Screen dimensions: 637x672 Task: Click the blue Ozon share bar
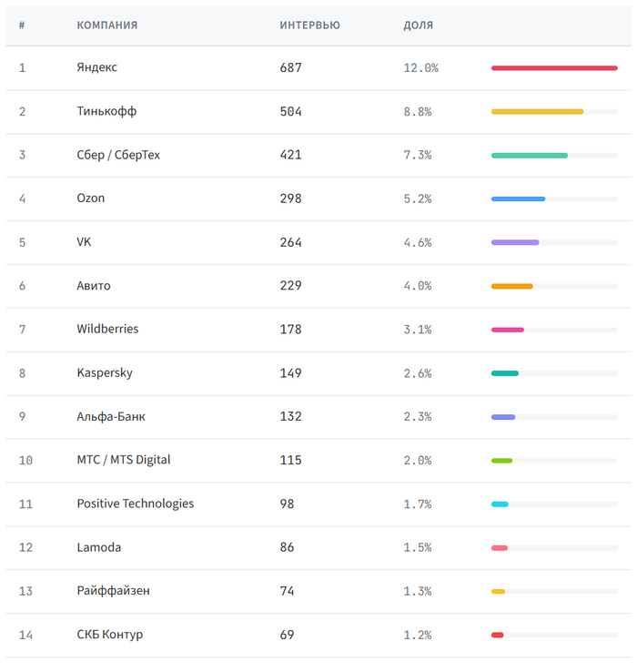pyautogui.click(x=518, y=199)
